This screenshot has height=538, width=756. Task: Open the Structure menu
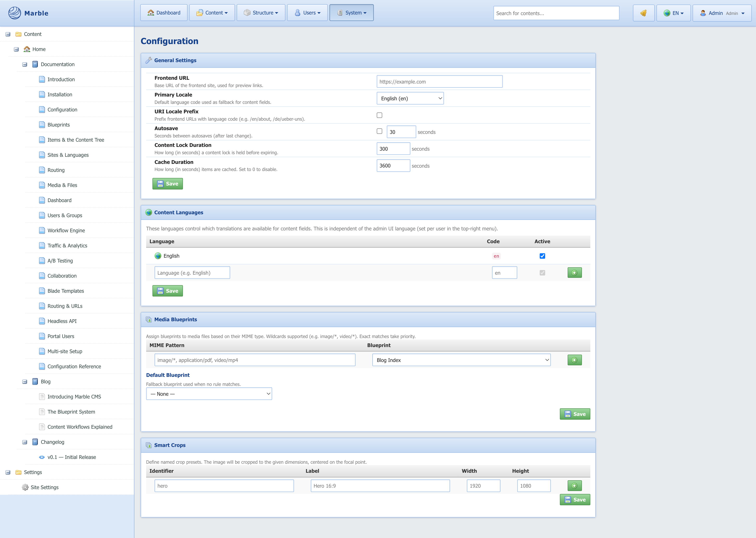point(261,13)
